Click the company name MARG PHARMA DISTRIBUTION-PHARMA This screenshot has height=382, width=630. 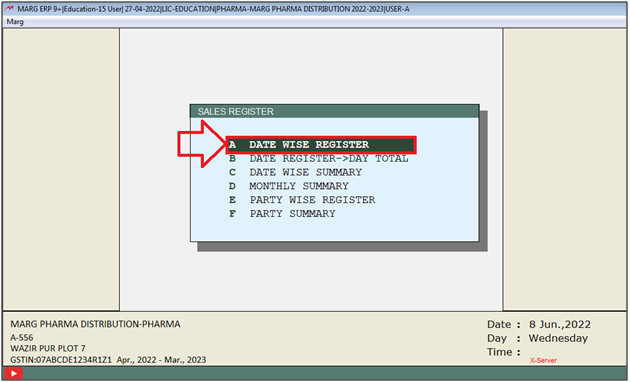point(95,324)
